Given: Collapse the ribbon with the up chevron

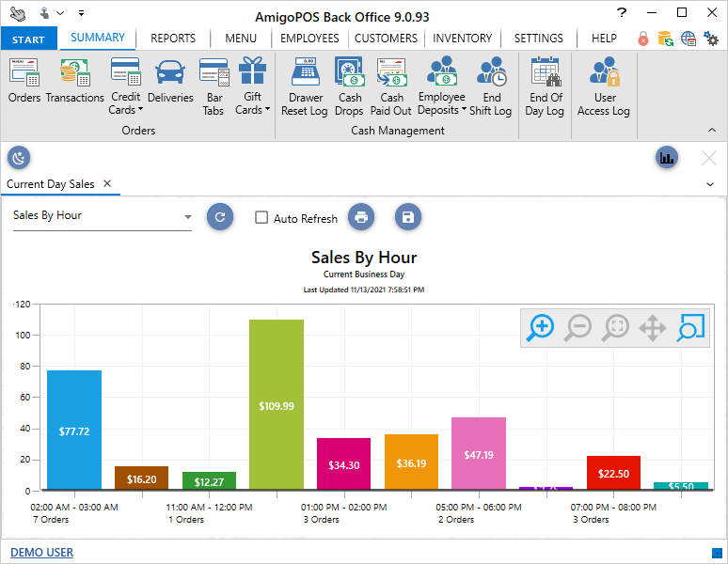Looking at the screenshot, I should point(712,131).
